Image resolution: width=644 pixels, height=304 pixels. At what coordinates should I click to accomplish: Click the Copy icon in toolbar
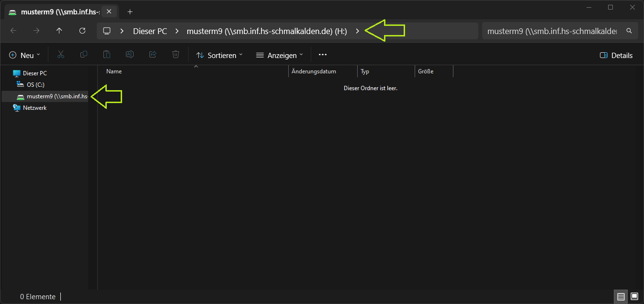pos(84,55)
